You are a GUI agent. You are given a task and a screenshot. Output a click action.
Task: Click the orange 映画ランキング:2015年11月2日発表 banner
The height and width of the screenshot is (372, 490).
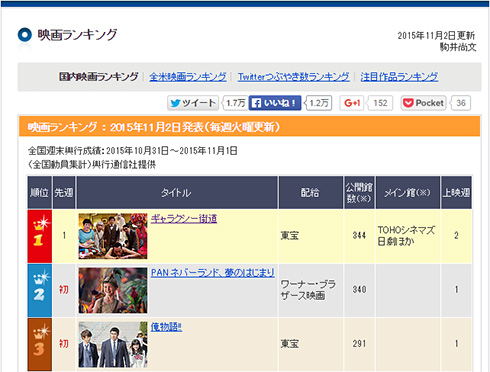coord(249,127)
